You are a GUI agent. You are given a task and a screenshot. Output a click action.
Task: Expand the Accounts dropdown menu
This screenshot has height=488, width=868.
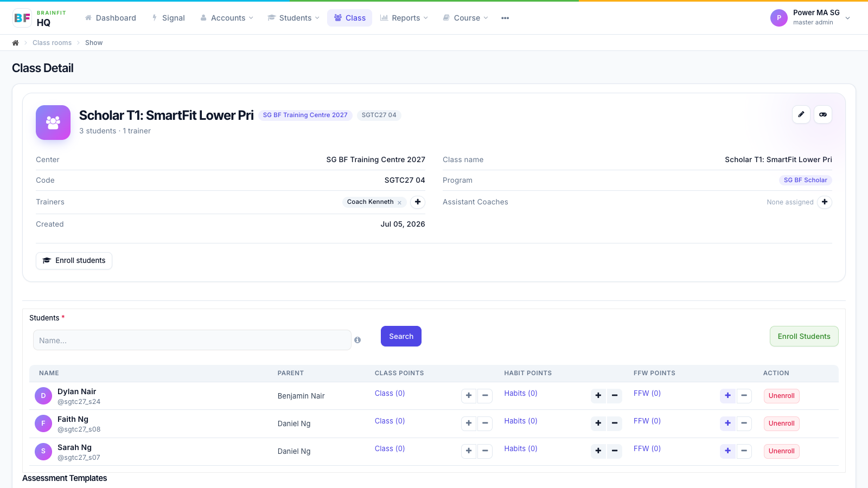pos(227,18)
